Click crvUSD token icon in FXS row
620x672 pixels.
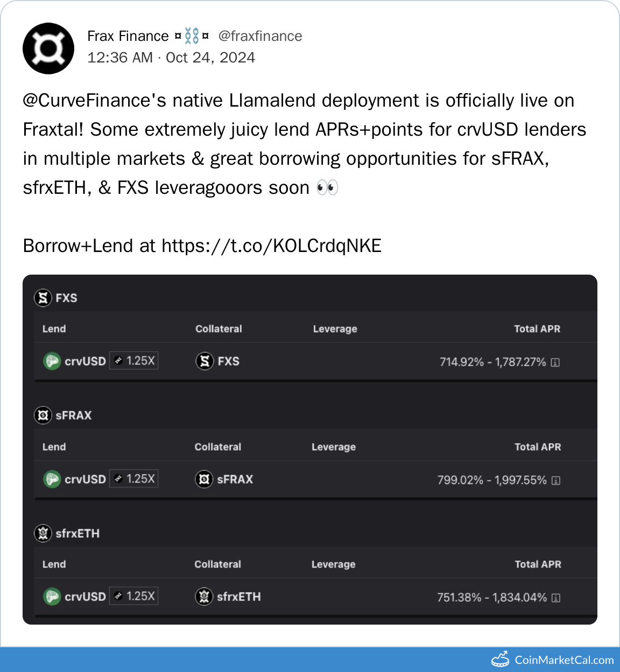(52, 361)
